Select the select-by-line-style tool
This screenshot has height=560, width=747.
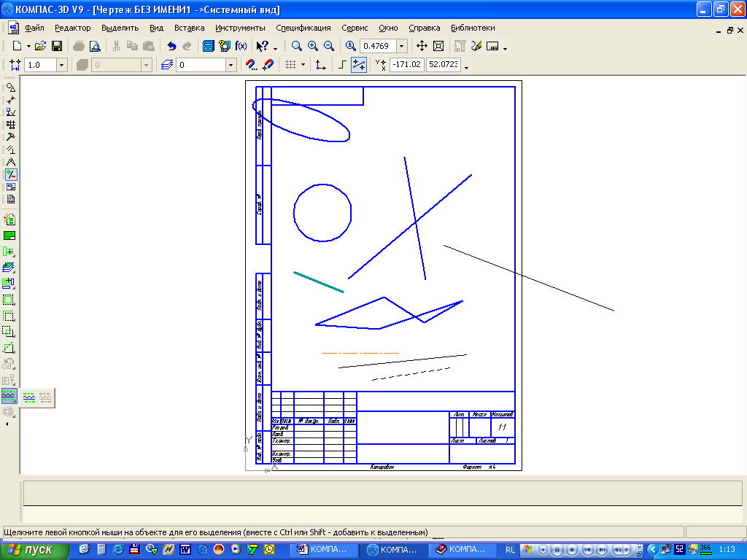coord(9,396)
